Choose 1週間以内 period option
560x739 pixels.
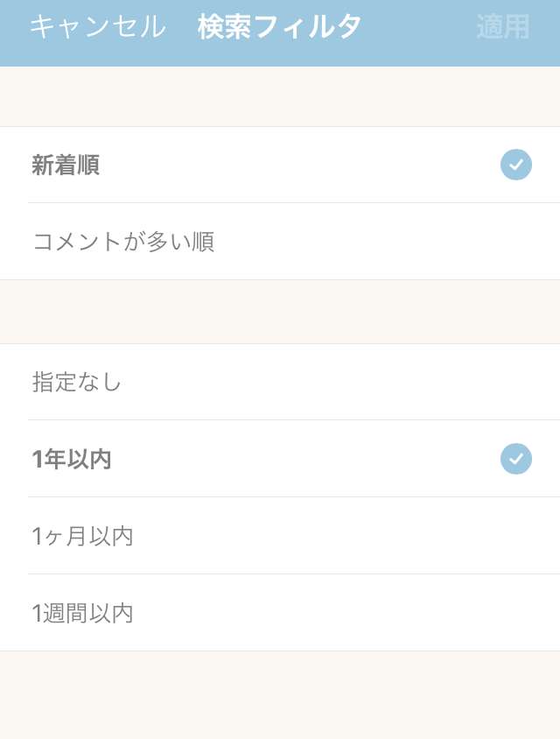coord(280,613)
